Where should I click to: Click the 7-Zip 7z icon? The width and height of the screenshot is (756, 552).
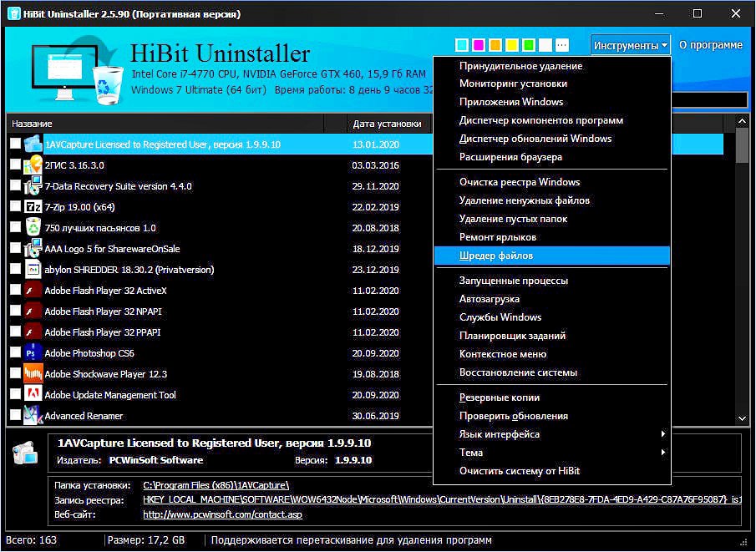(x=33, y=207)
